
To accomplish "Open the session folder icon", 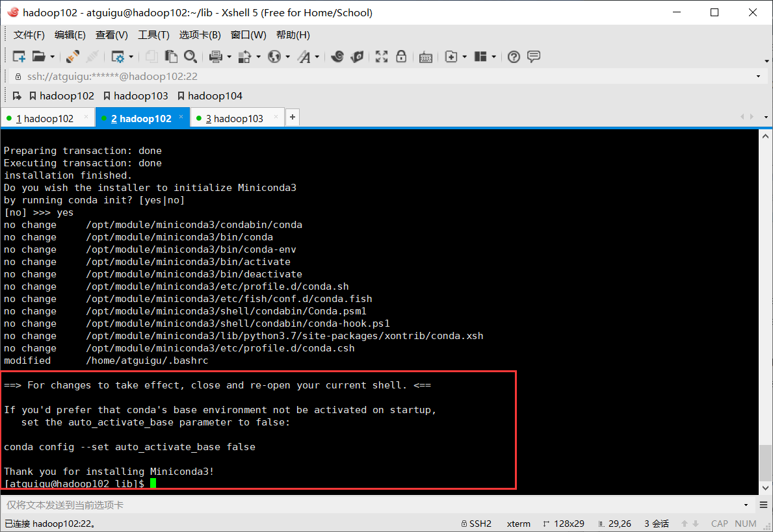I will (38, 57).
